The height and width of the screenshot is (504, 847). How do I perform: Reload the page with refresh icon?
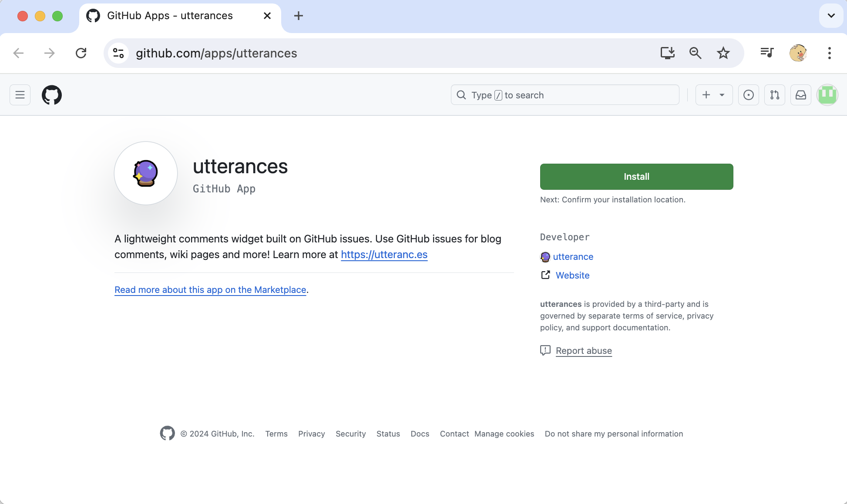click(x=81, y=53)
